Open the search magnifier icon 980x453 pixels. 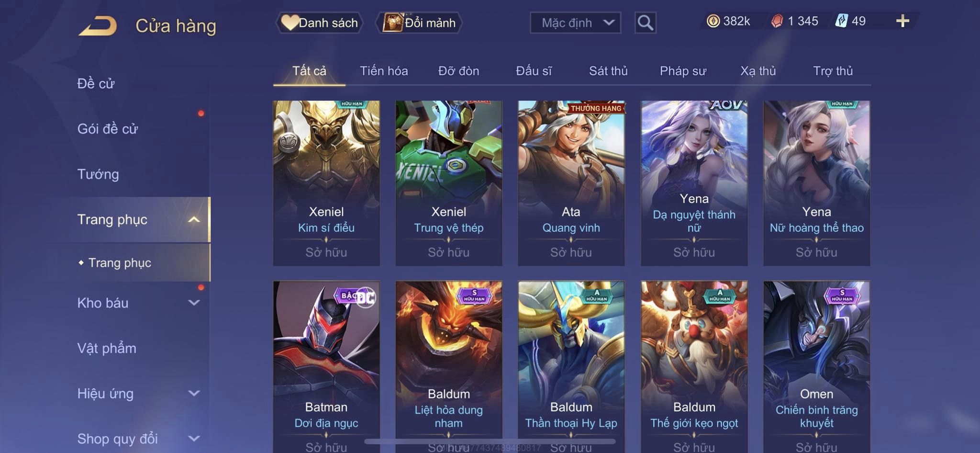[x=645, y=23]
